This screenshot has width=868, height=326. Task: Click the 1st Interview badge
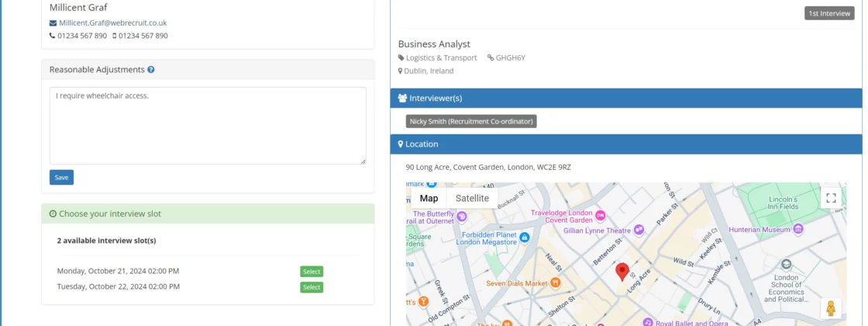coord(829,13)
